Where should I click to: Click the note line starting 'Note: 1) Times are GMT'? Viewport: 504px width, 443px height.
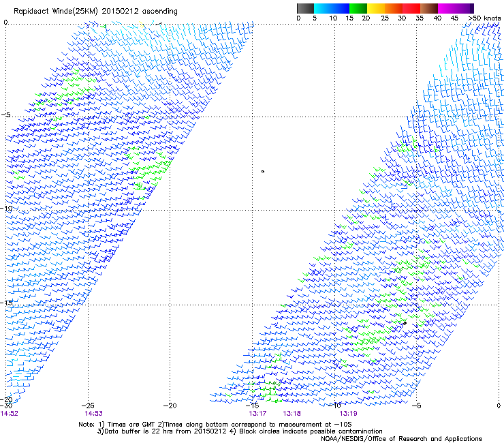(x=215, y=425)
